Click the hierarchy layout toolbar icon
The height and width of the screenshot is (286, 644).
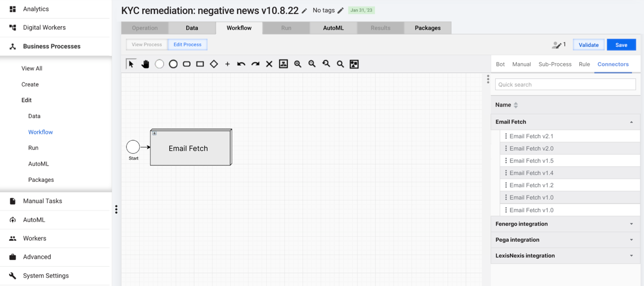point(283,64)
